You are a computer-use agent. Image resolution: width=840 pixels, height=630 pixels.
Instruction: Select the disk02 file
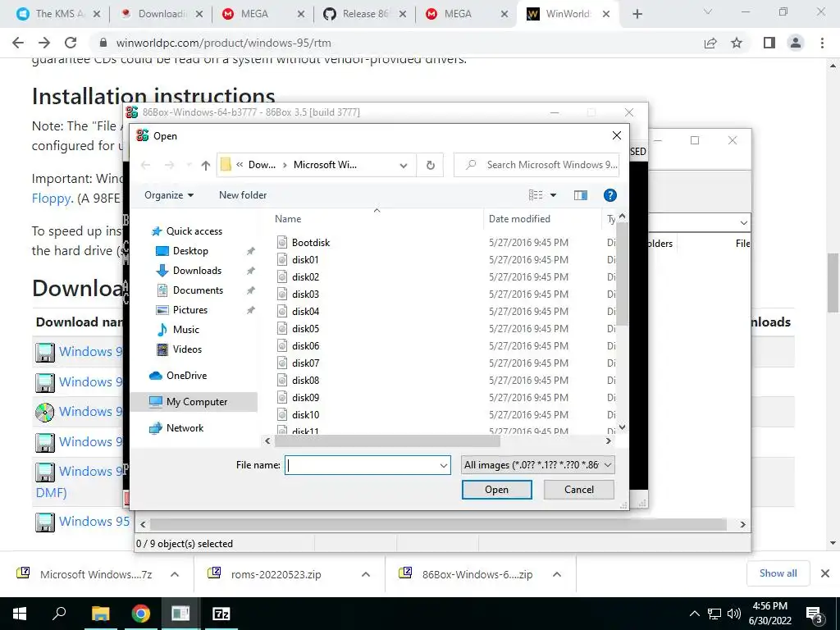(x=305, y=277)
